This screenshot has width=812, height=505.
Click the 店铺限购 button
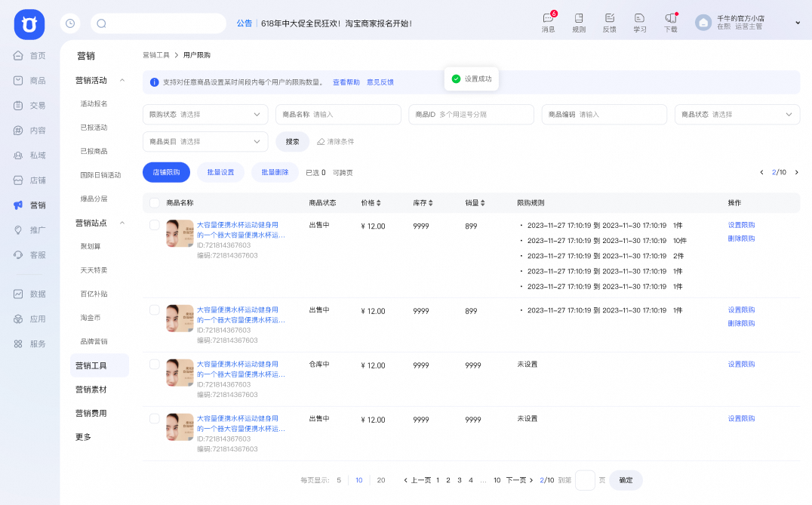coord(166,173)
